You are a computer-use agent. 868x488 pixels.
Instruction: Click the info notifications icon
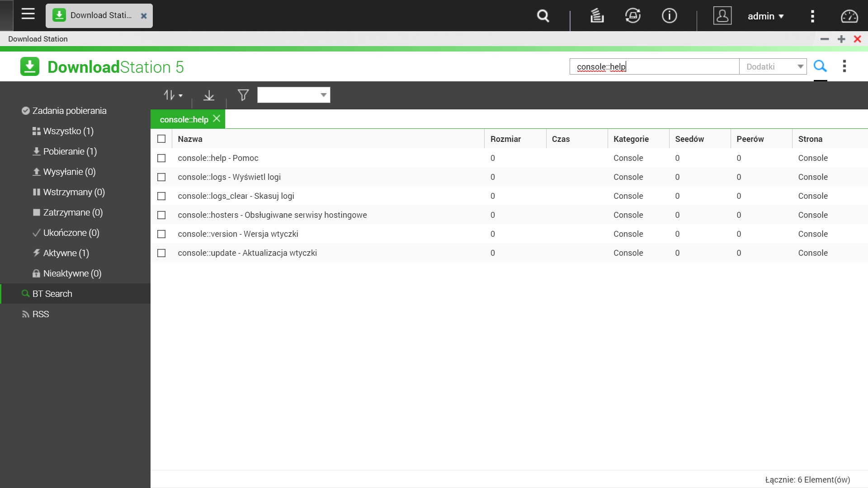[x=669, y=16]
